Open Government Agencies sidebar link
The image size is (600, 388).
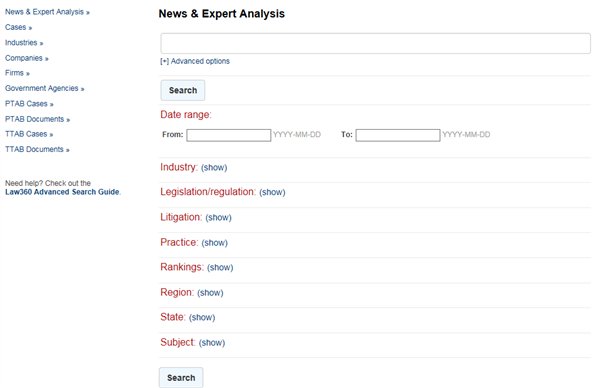click(x=44, y=88)
